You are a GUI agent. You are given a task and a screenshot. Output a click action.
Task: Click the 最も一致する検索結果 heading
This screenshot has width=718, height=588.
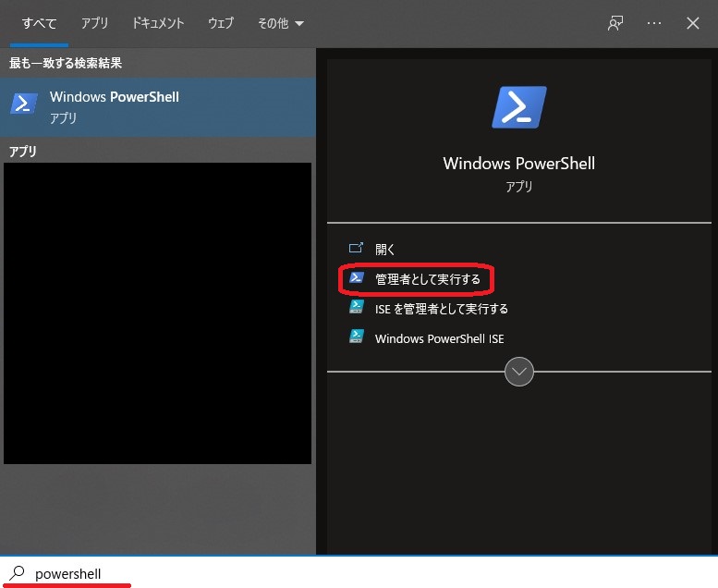(66, 63)
